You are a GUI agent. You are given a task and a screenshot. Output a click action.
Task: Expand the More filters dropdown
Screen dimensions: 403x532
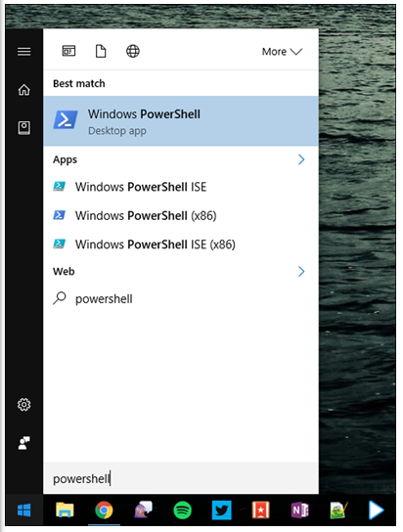[x=282, y=52]
